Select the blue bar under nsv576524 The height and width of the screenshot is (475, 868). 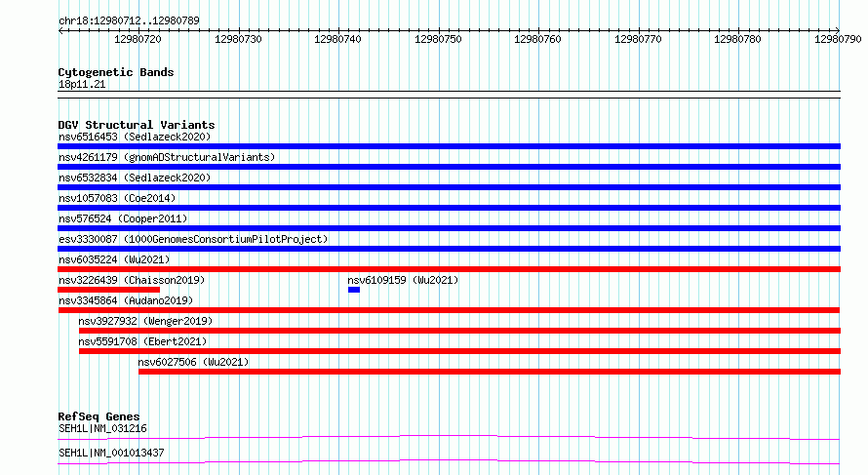point(449,228)
